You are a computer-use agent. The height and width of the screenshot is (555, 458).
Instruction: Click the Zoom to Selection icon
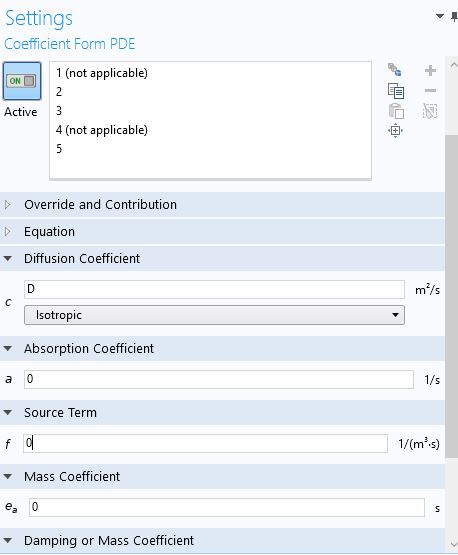[x=395, y=131]
